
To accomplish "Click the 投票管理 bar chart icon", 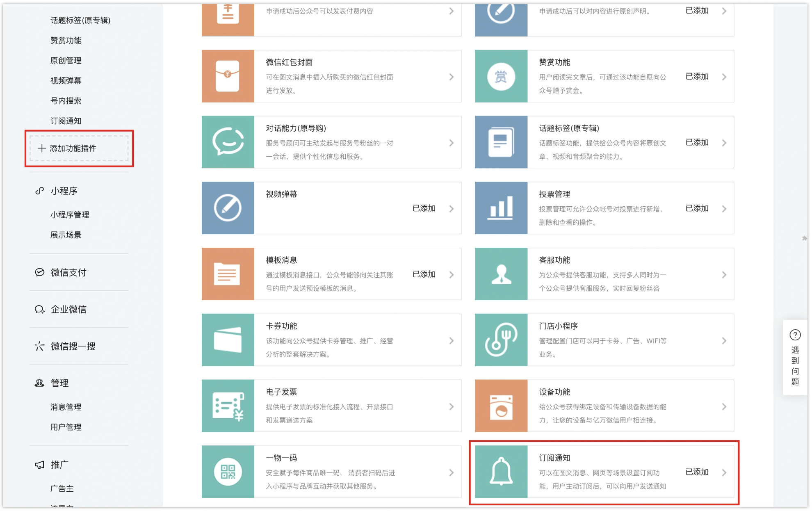I will coord(501,208).
